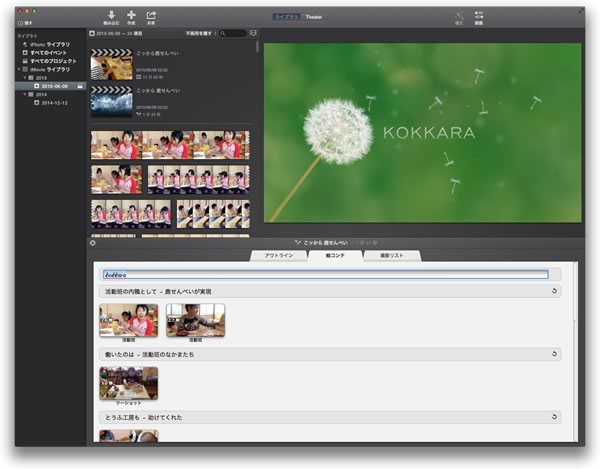Select すべてのイベント in the sidebar
Viewport: 600px width, 469px height.
click(x=48, y=53)
